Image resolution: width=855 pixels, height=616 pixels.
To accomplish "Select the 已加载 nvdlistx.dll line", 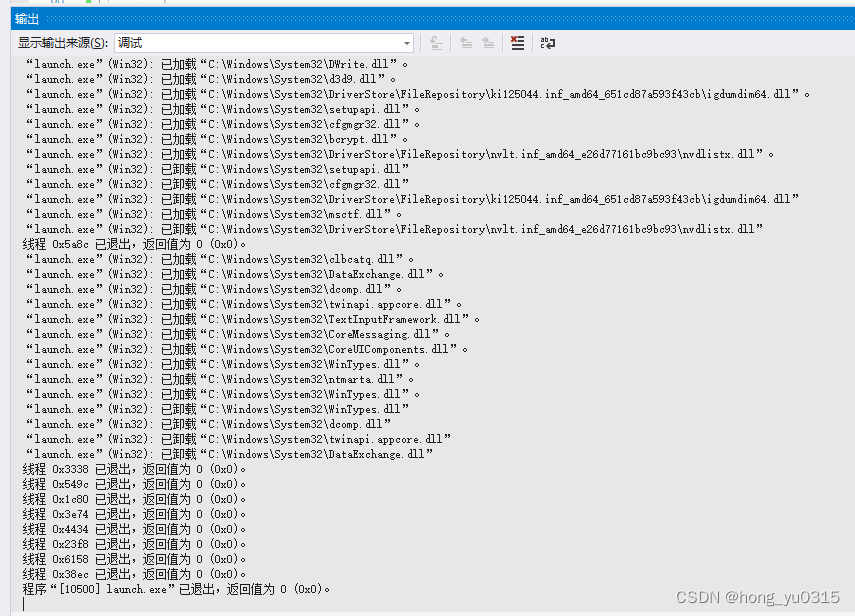I will coord(399,154).
